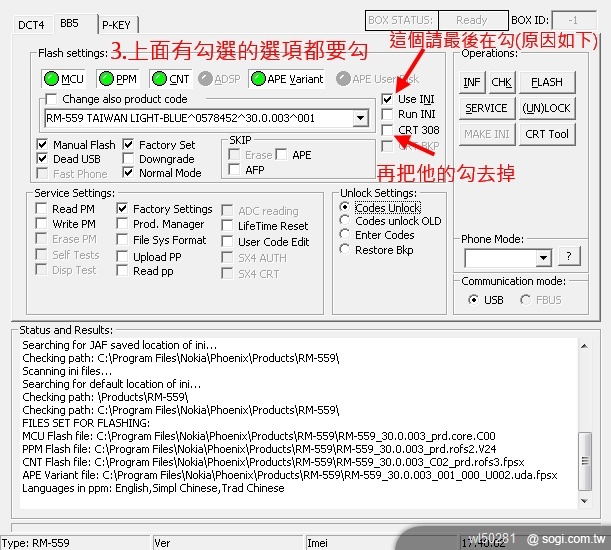Viewport: 611px width, 550px height.
Task: Click the green PPM indicator button
Action: click(x=119, y=78)
